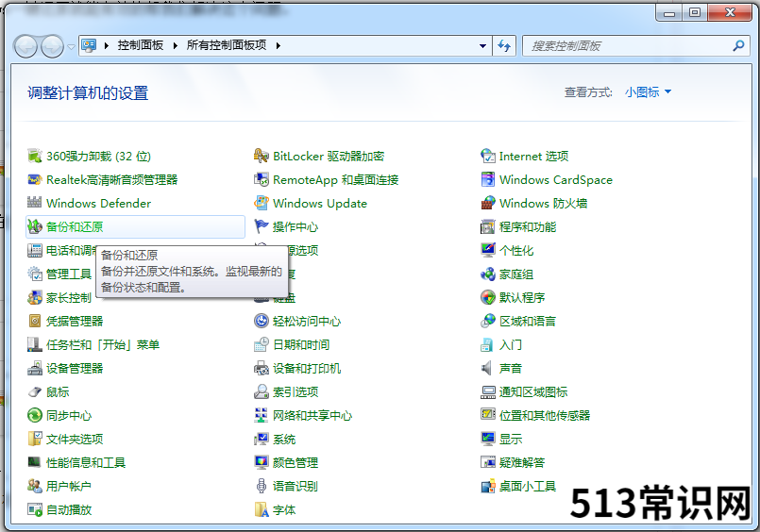Click the 语音识别 microphone icon
Image resolution: width=760 pixels, height=532 pixels.
pos(262,486)
